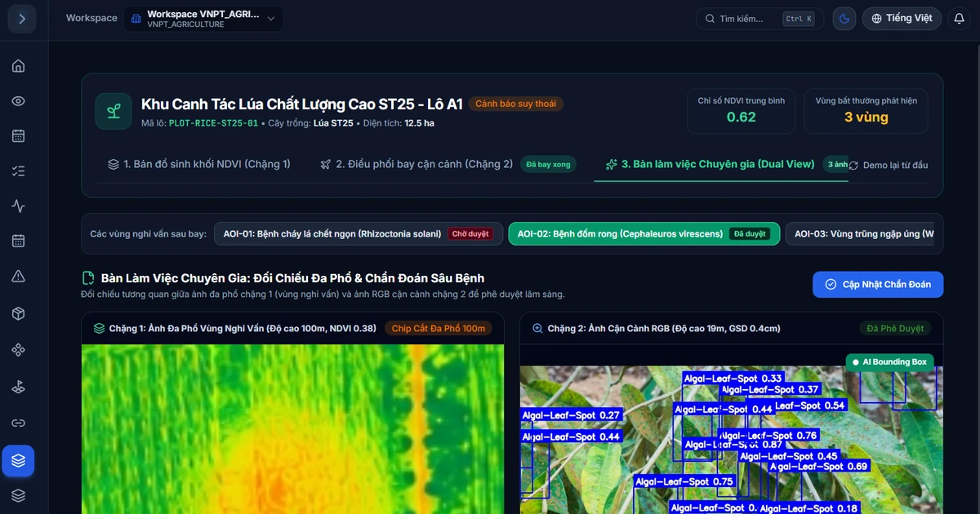Click the layers icon in Chặng 1 panel header

(99, 329)
